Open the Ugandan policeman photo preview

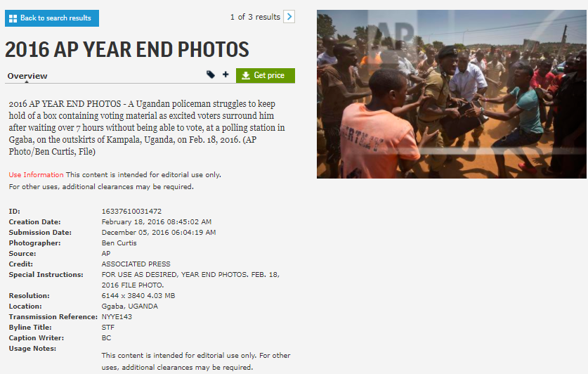point(451,93)
